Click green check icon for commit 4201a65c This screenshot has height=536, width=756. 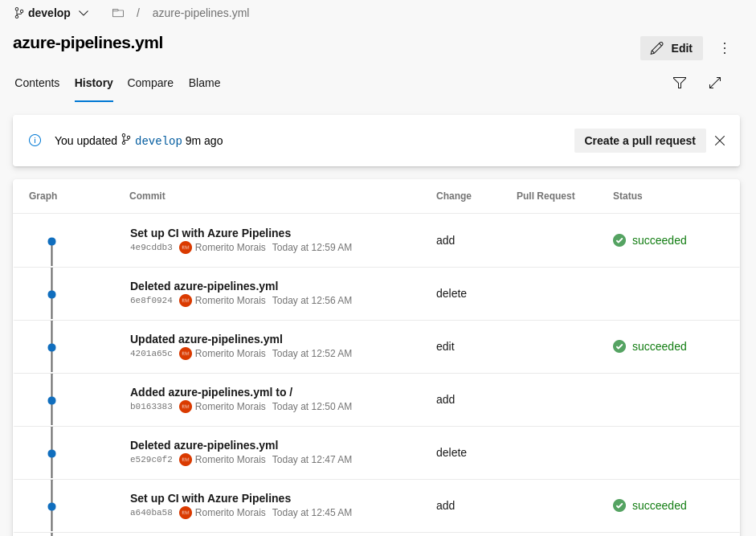click(x=619, y=346)
